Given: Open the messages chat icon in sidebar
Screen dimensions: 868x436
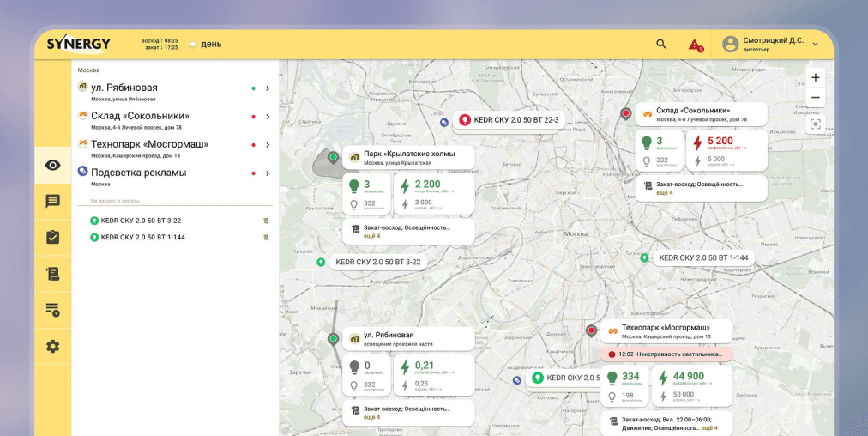Looking at the screenshot, I should point(52,201).
